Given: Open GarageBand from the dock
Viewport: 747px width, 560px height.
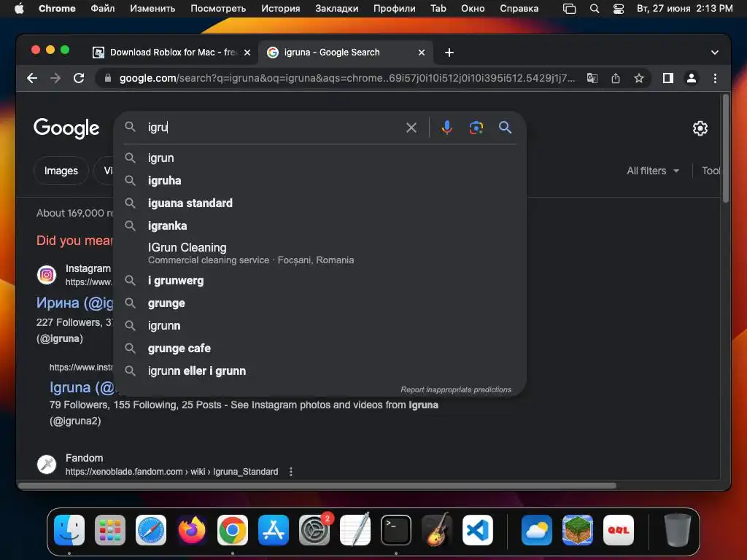Looking at the screenshot, I should (x=437, y=530).
